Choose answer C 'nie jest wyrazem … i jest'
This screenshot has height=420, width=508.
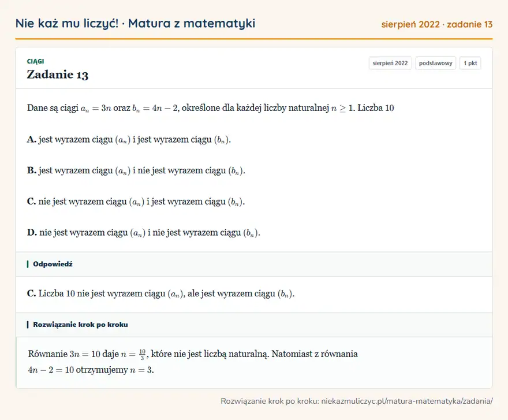[x=136, y=202]
